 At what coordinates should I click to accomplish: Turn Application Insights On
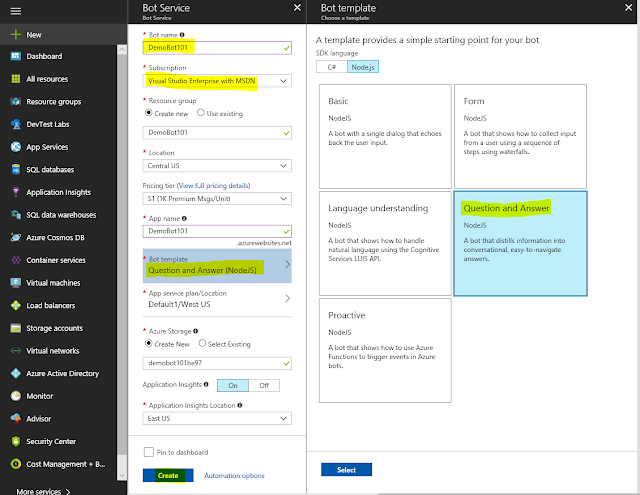(233, 385)
